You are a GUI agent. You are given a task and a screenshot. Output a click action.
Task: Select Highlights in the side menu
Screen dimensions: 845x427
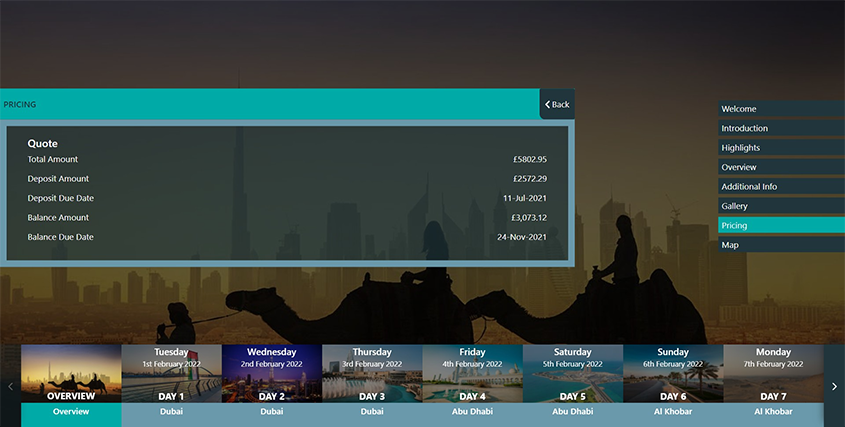pyautogui.click(x=780, y=148)
